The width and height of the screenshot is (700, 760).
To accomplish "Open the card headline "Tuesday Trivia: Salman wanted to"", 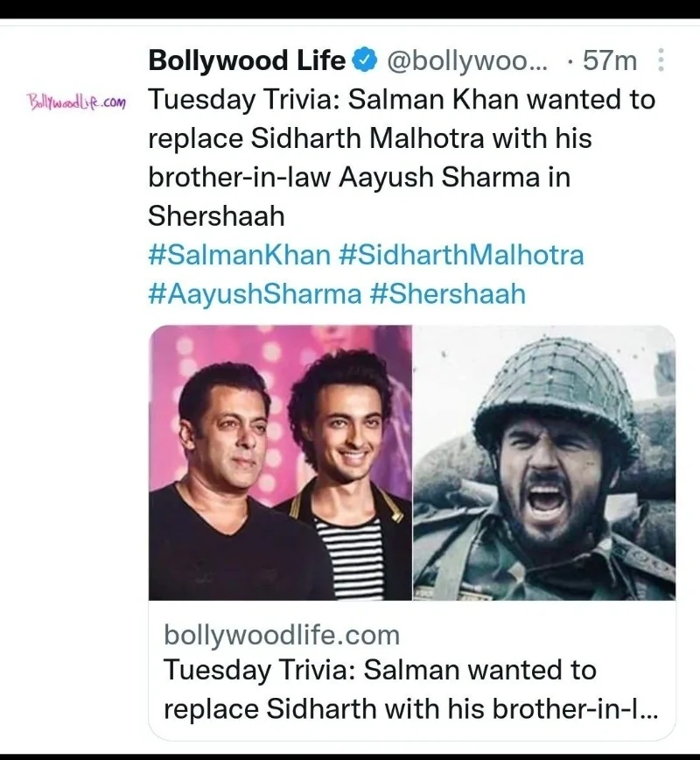I will [x=380, y=671].
